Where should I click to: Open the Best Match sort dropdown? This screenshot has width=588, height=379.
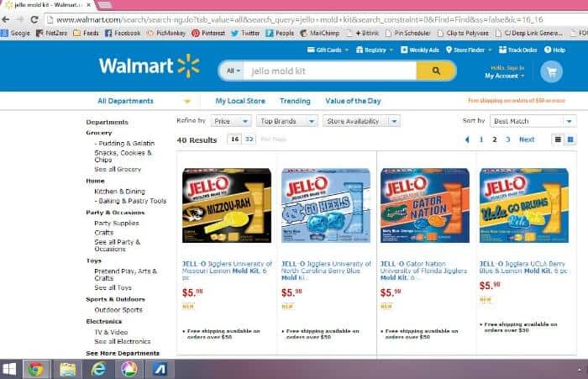coord(533,121)
